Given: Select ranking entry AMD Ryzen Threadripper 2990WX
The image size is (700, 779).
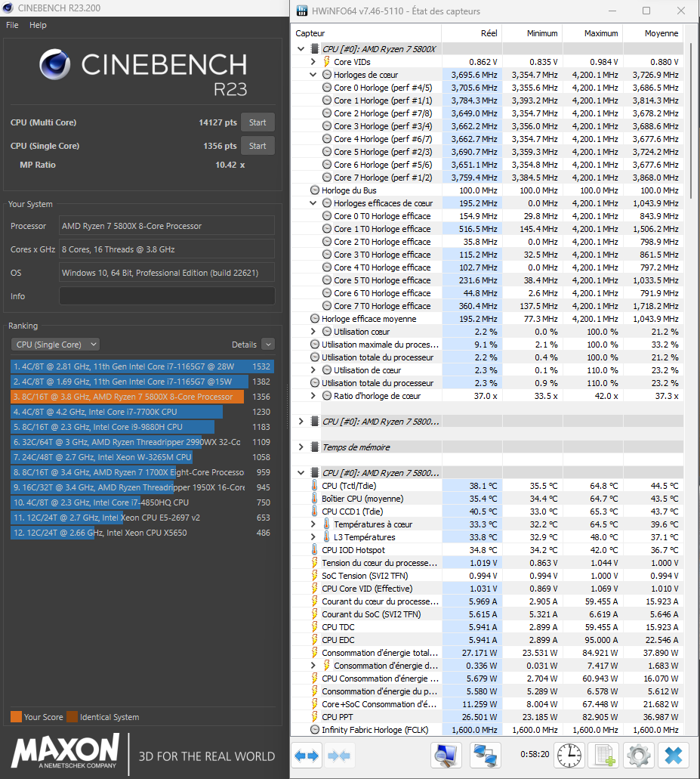Looking at the screenshot, I should (x=142, y=442).
